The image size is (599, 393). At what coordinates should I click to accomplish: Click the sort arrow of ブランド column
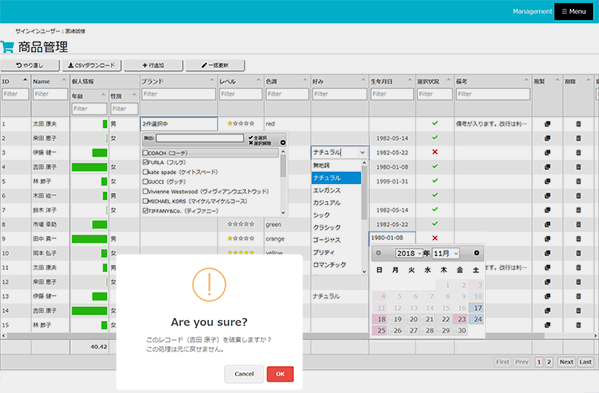coord(212,80)
